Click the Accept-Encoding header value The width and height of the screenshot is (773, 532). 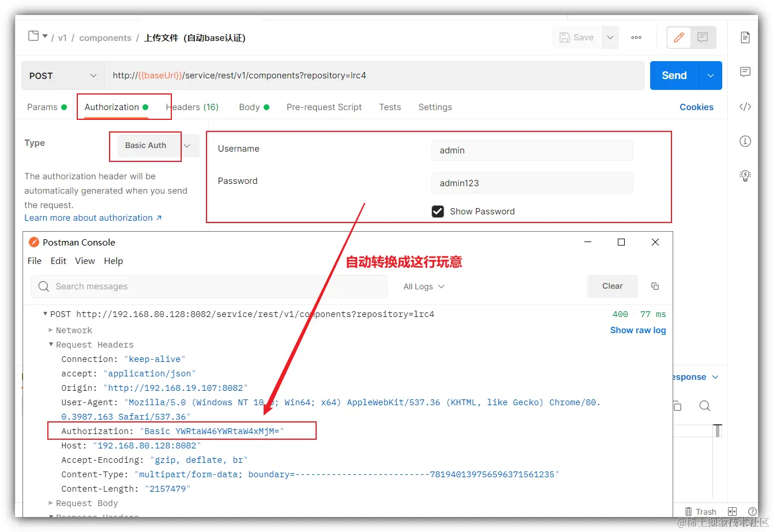(x=198, y=460)
